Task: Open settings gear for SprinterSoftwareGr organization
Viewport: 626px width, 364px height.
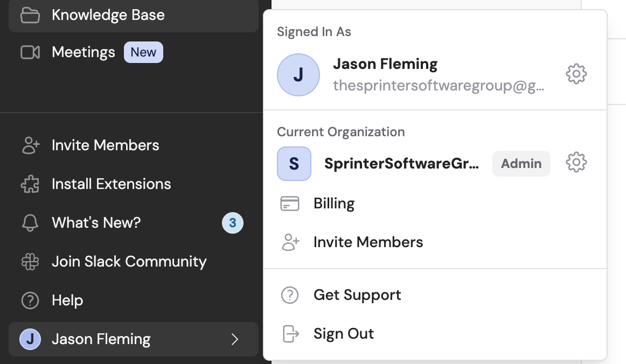Action: [576, 163]
